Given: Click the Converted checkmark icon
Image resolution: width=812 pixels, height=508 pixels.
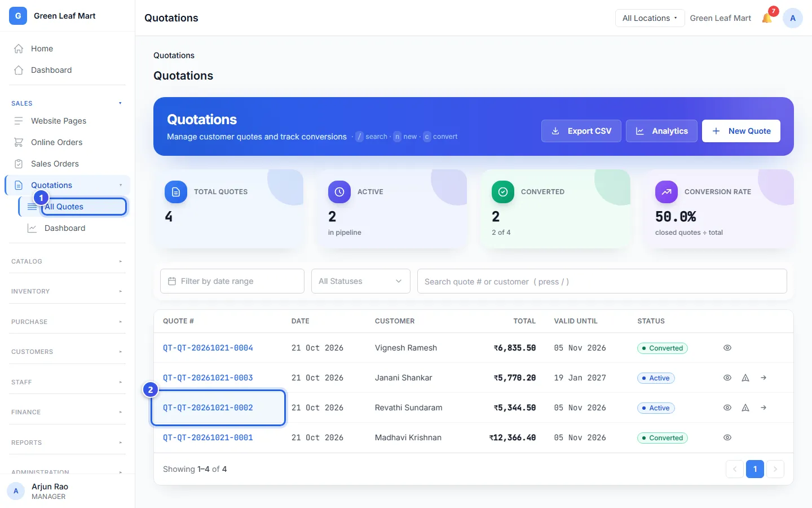Looking at the screenshot, I should tap(503, 192).
